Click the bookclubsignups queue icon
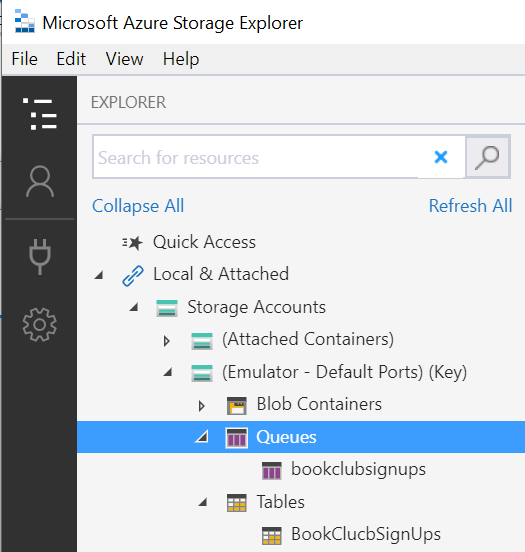 [x=272, y=471]
